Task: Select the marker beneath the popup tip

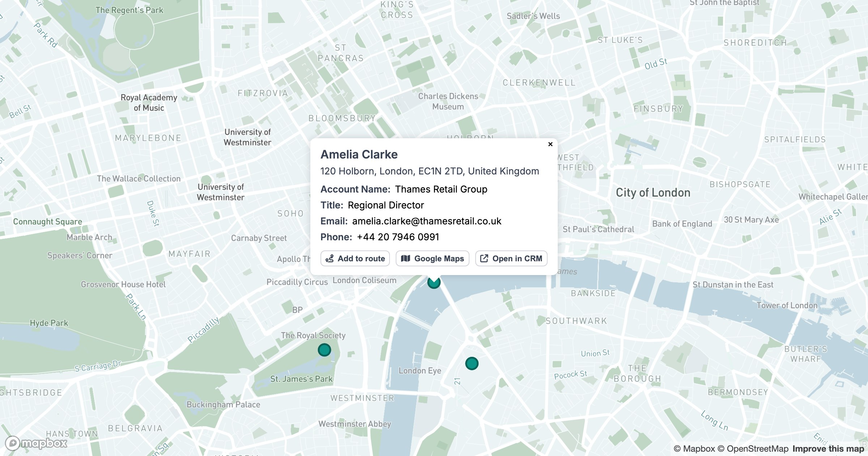Action: pyautogui.click(x=434, y=282)
